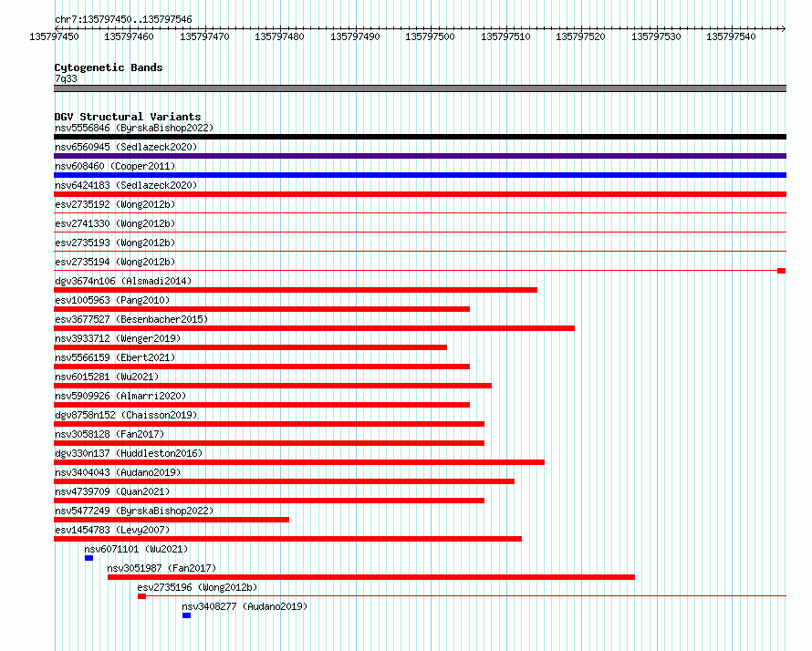Open nsv608460 (Cooper2011) variant label
Screen dimensions: 812x651
click(115, 166)
